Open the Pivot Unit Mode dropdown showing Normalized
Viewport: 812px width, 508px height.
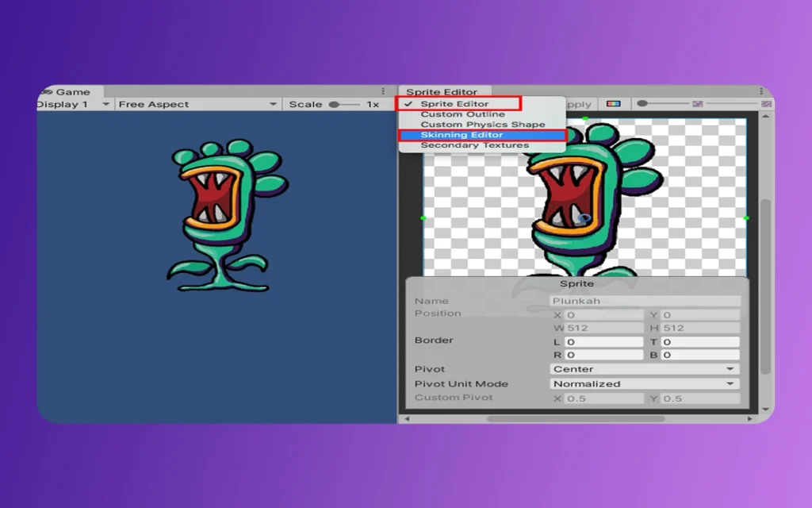(x=644, y=383)
